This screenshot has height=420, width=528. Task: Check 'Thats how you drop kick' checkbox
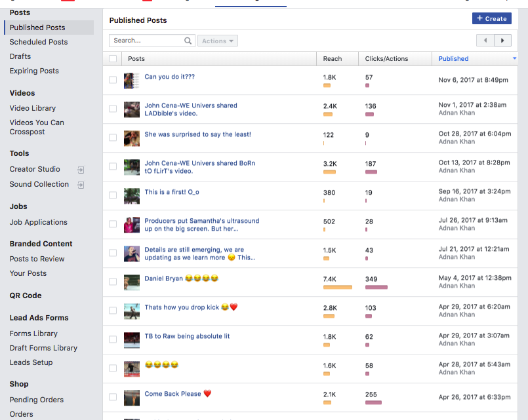click(113, 311)
